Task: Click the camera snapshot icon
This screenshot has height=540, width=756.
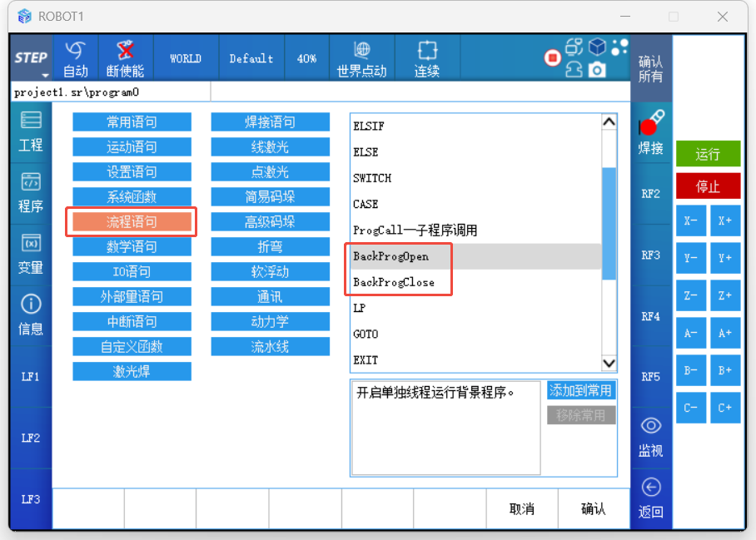Action: click(x=597, y=72)
